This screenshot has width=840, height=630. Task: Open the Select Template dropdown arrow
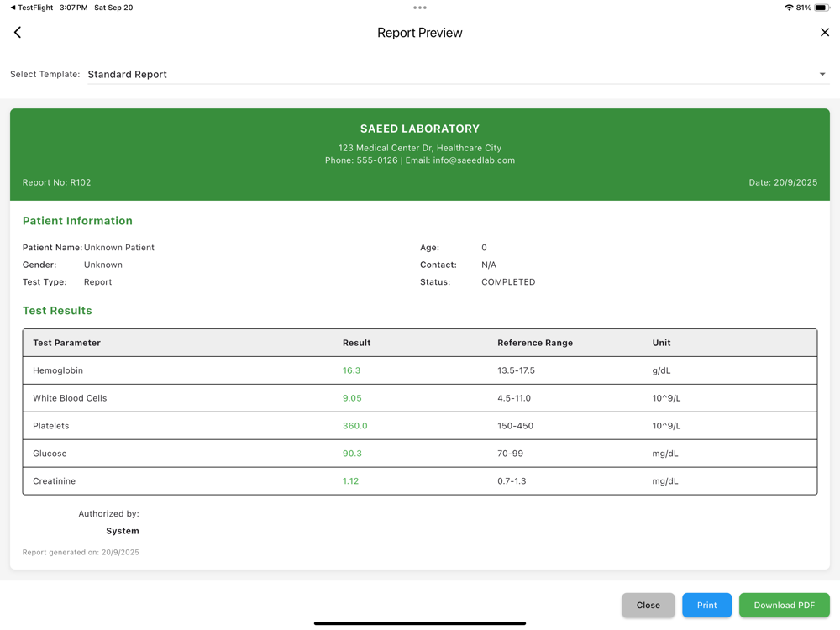(822, 75)
